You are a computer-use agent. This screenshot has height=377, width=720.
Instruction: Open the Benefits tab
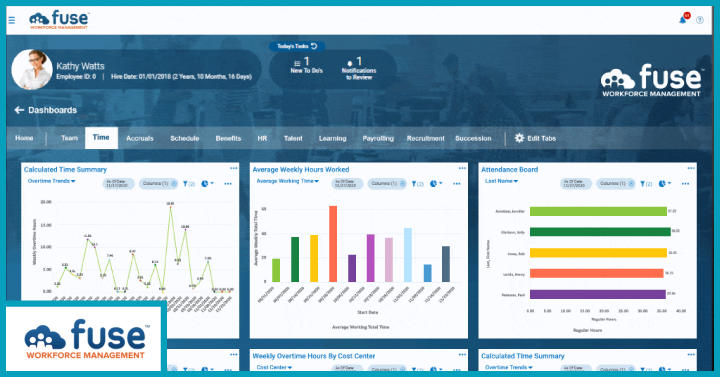coord(228,138)
